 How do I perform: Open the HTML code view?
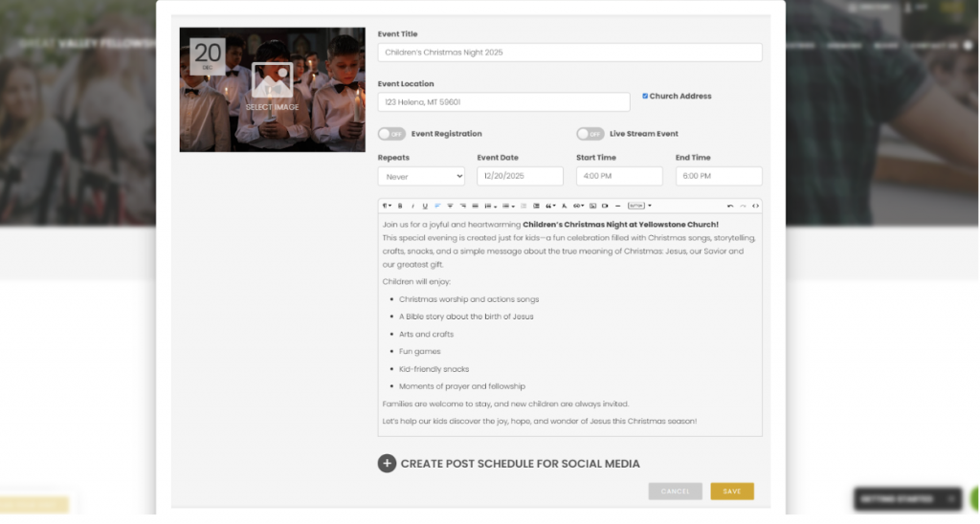point(755,206)
